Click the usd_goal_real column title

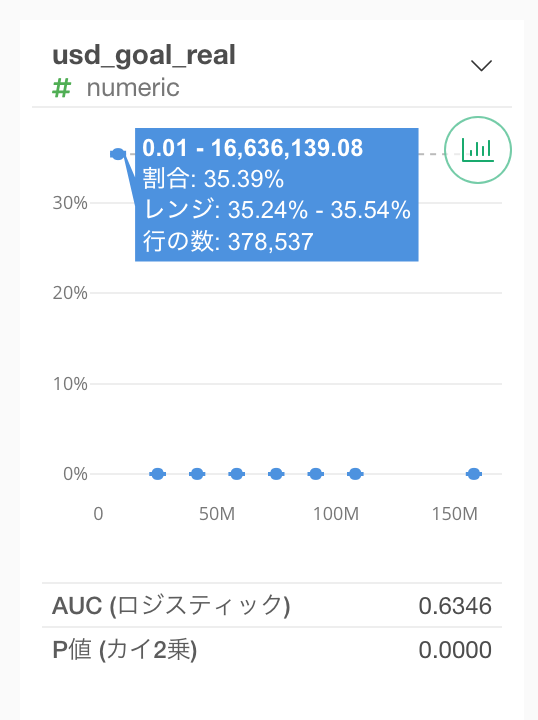point(144,56)
